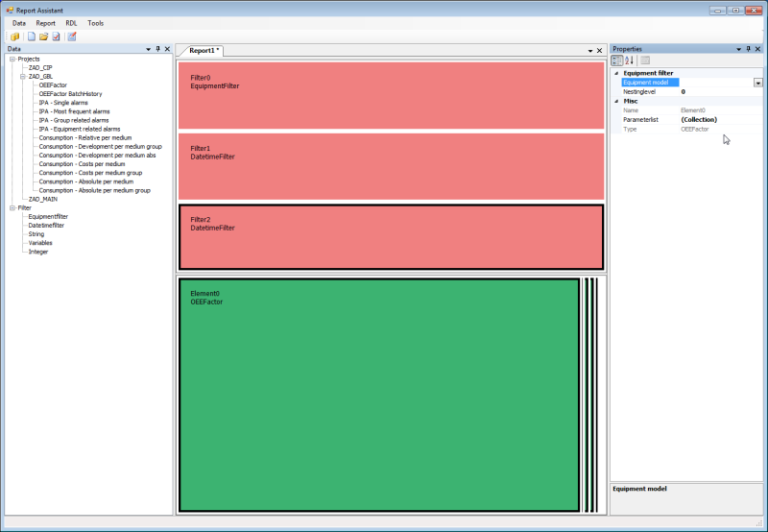Select the Filter2 DatetimeFilter block
Image resolution: width=768 pixels, height=532 pixels.
pyautogui.click(x=392, y=237)
